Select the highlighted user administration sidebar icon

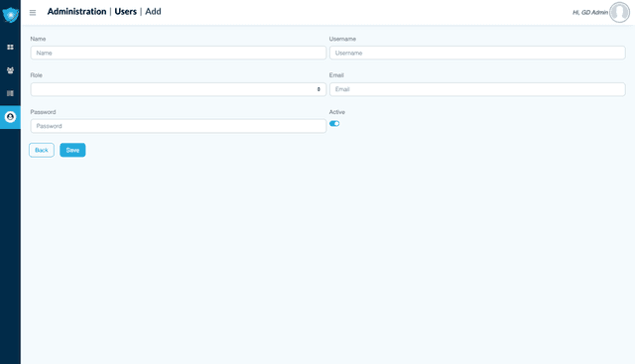[x=10, y=117]
